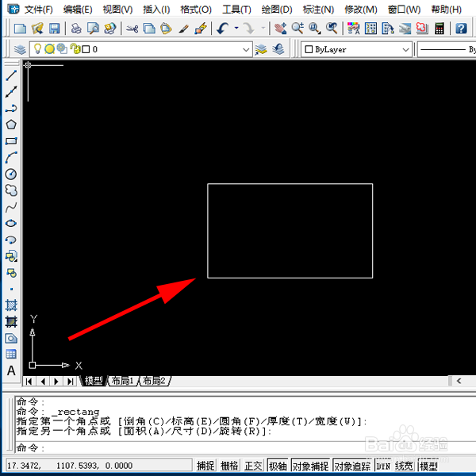Expand the layer list dropdown

pyautogui.click(x=246, y=49)
